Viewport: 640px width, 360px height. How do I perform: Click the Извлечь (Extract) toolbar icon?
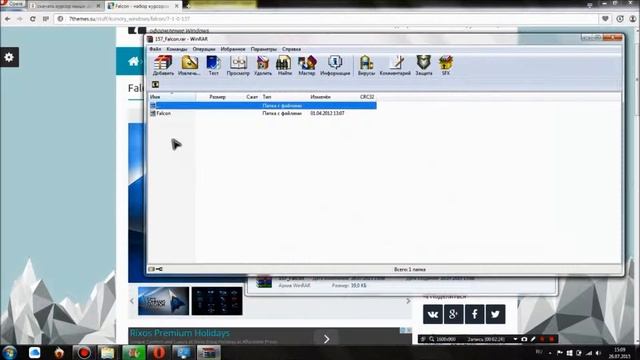point(189,65)
